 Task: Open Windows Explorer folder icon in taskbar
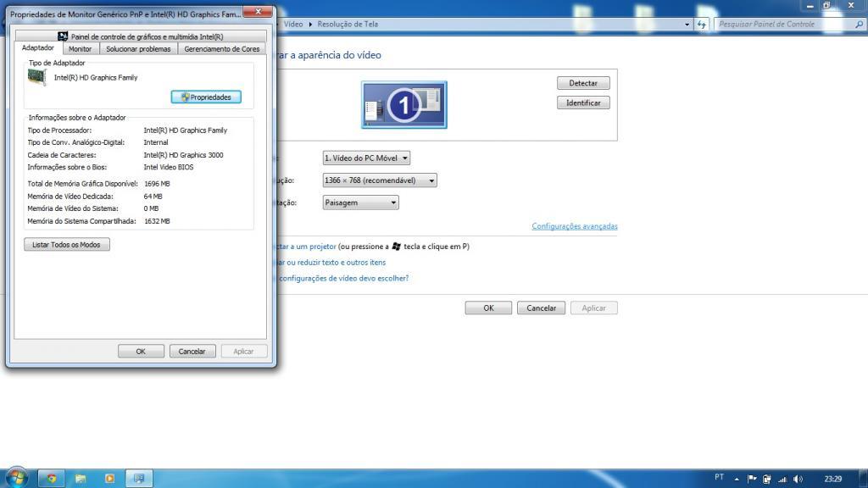coord(81,479)
